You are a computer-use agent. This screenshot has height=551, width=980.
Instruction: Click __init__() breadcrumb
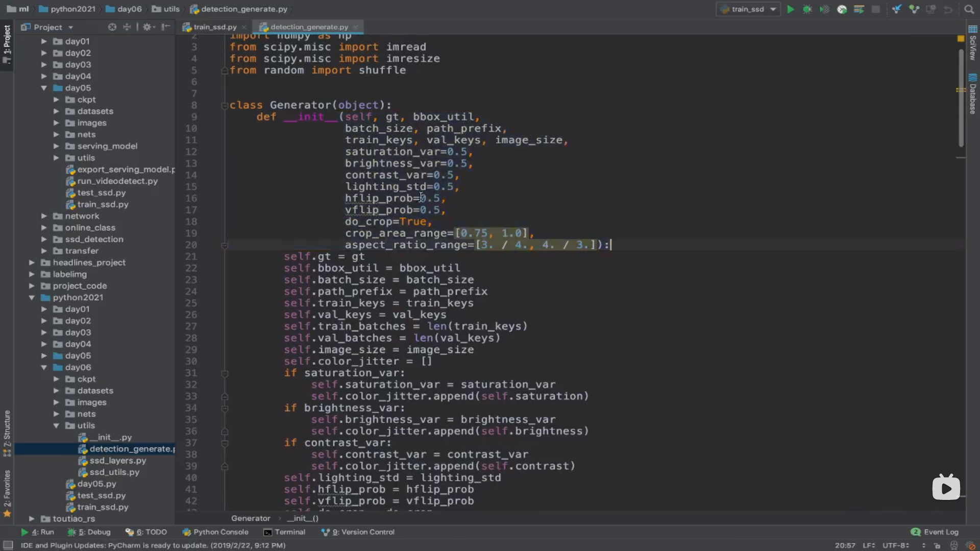tap(303, 518)
